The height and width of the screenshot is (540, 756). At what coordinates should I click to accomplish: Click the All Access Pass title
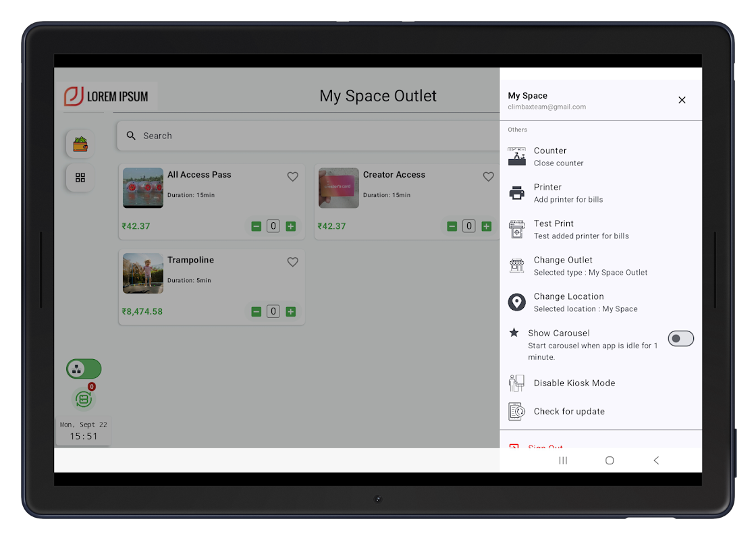pyautogui.click(x=199, y=175)
